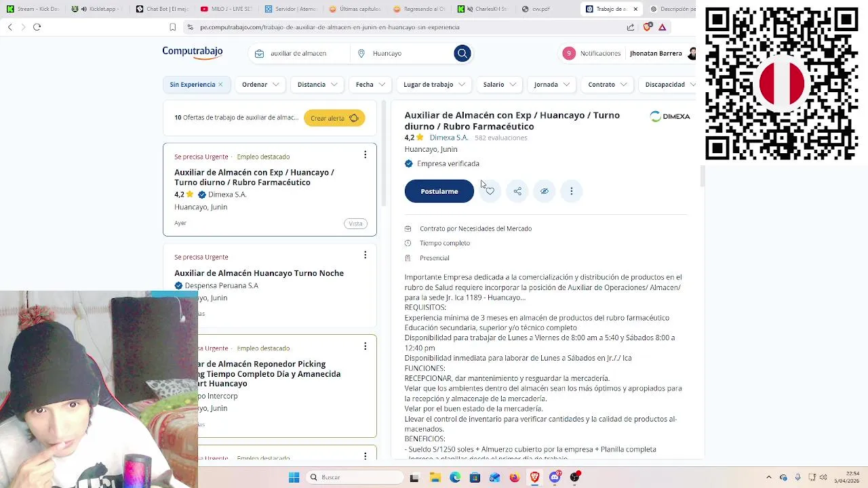Open Dimexa S.A. company link in detail
This screenshot has width=868, height=488.
[x=448, y=138]
